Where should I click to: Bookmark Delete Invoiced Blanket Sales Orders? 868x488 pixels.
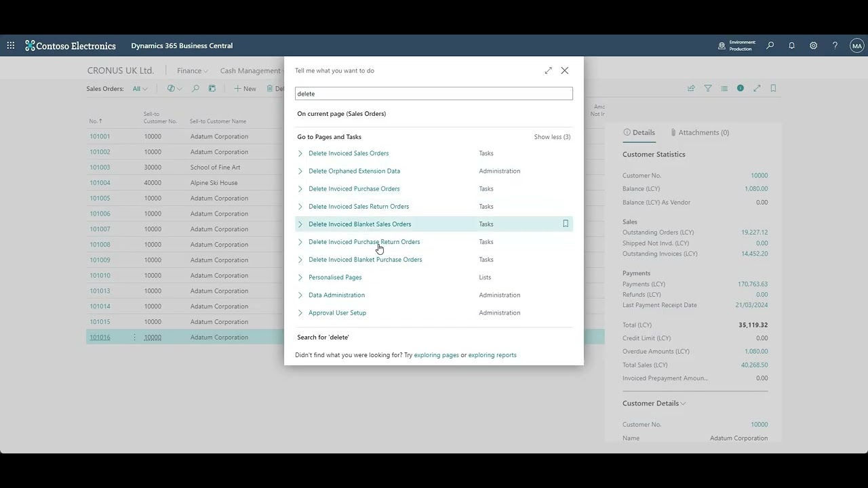pos(566,224)
